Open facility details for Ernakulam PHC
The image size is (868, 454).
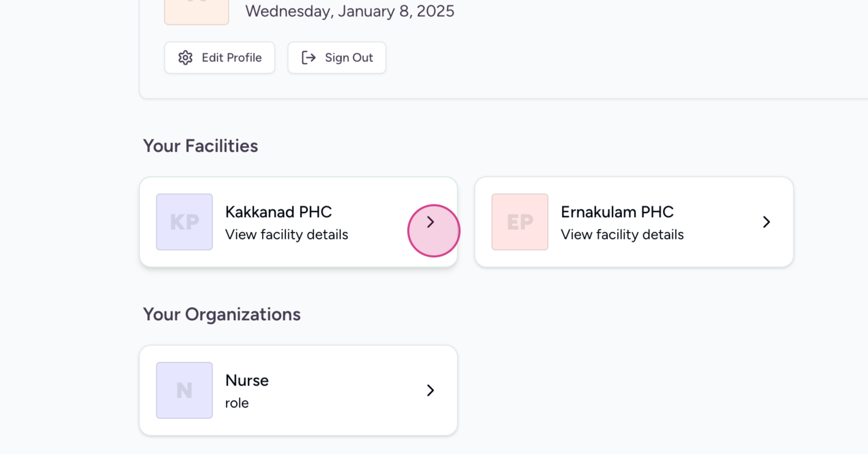(x=621, y=234)
